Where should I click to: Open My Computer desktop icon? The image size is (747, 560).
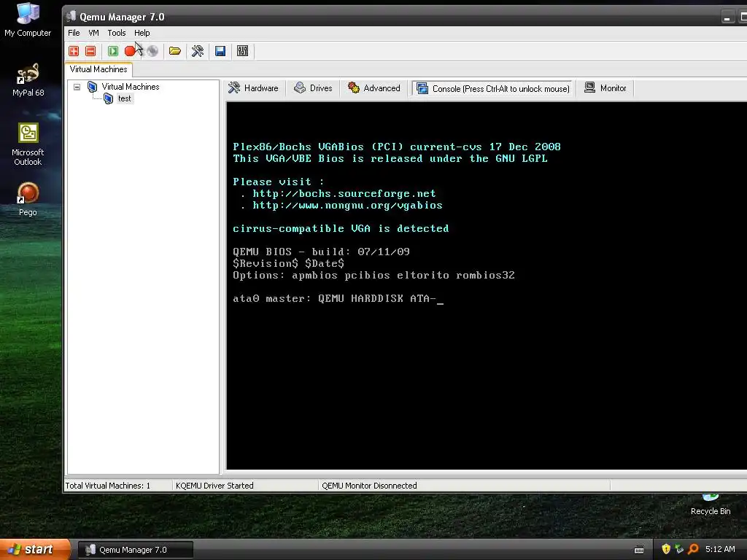point(28,20)
